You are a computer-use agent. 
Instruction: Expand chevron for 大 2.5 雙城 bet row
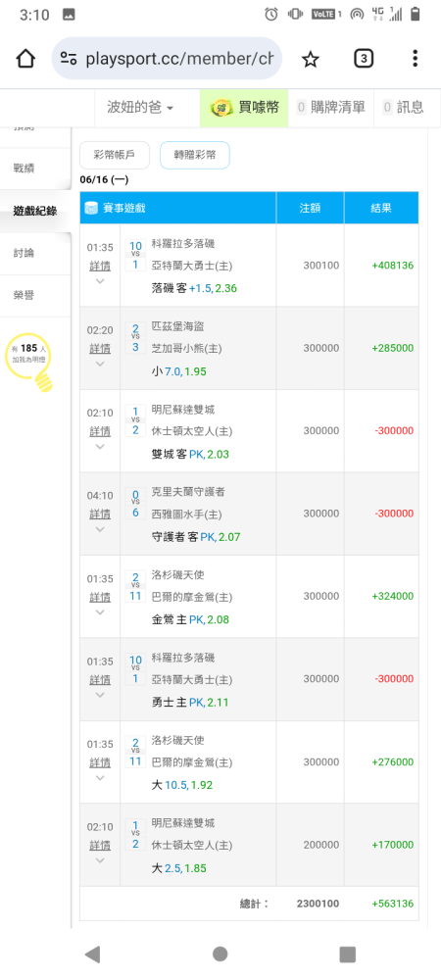(x=100, y=860)
